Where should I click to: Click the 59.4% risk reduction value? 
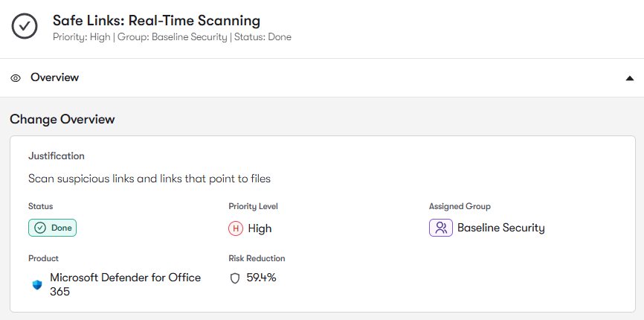pyautogui.click(x=261, y=278)
